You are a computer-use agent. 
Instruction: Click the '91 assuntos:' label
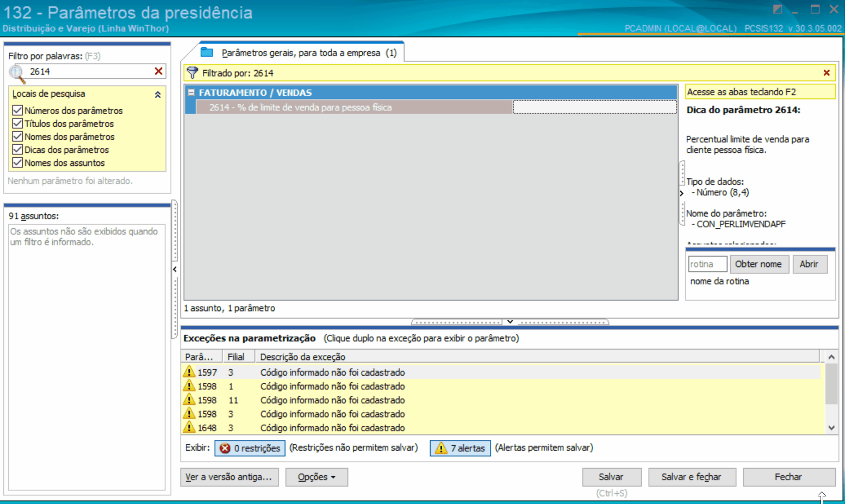pyautogui.click(x=34, y=216)
